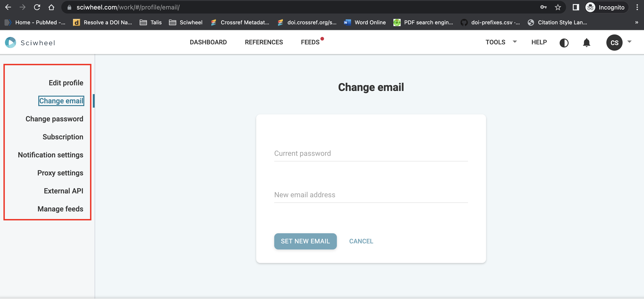Open the Resolve a DOI Name bookmark
Viewport: 644px width, 299px height.
(x=103, y=23)
